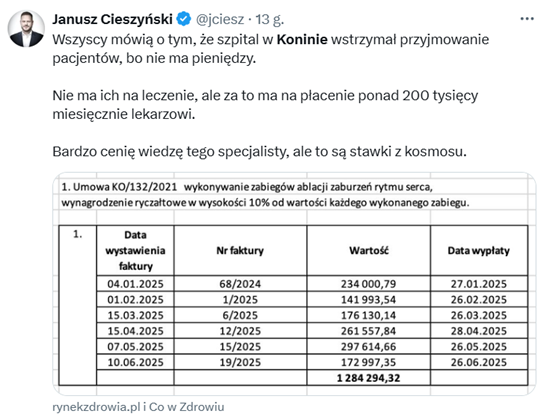Viewport: 540px width, 419px height.
Task: Click the Umowa KO/132/2021 heading text
Action: point(119,187)
